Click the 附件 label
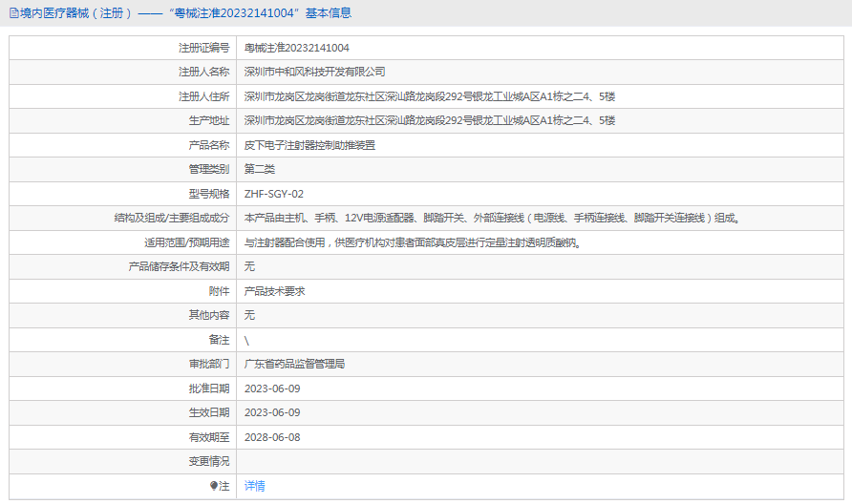The image size is (852, 504). 219,291
